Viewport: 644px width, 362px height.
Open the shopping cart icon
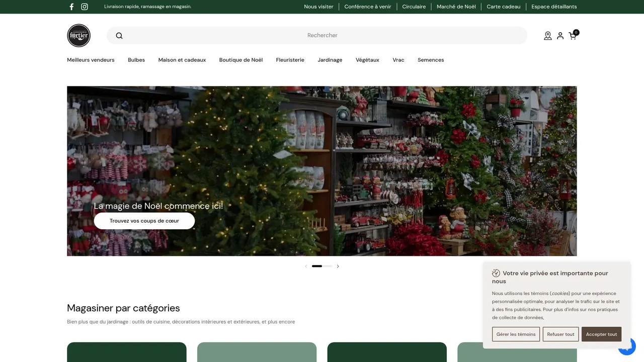pos(573,35)
